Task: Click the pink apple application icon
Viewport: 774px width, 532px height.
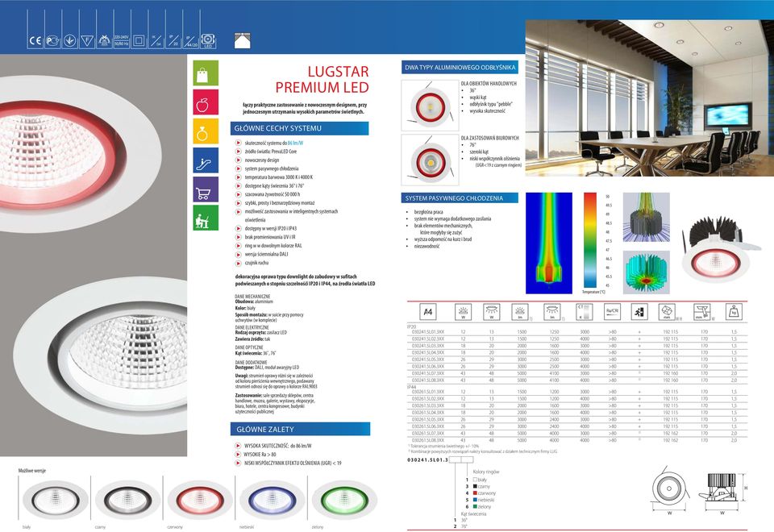Action: coord(206,102)
